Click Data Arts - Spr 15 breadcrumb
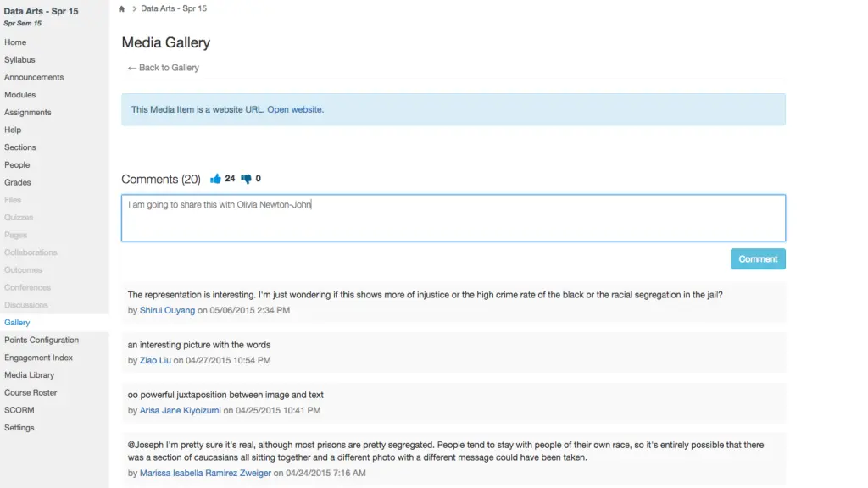Image resolution: width=868 pixels, height=488 pixels. pyautogui.click(x=173, y=8)
